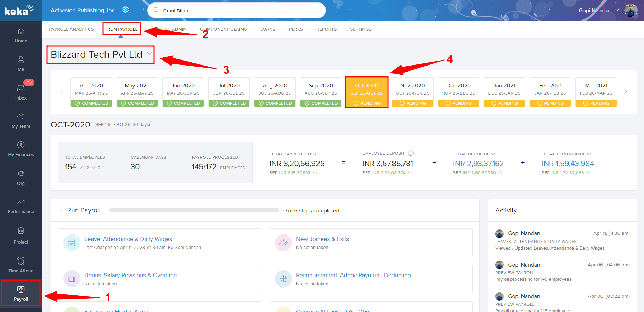Click the Run Payroll progress bar
This screenshot has height=312, width=644.
[194, 210]
